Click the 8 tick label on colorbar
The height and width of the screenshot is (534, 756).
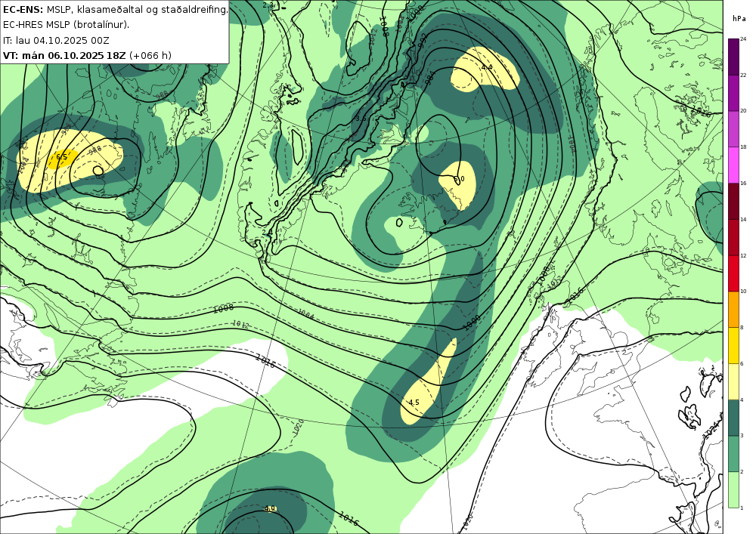coord(742,328)
